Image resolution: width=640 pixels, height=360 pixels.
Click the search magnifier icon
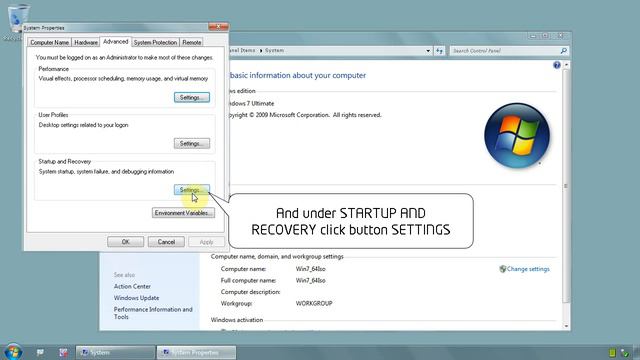click(x=564, y=51)
